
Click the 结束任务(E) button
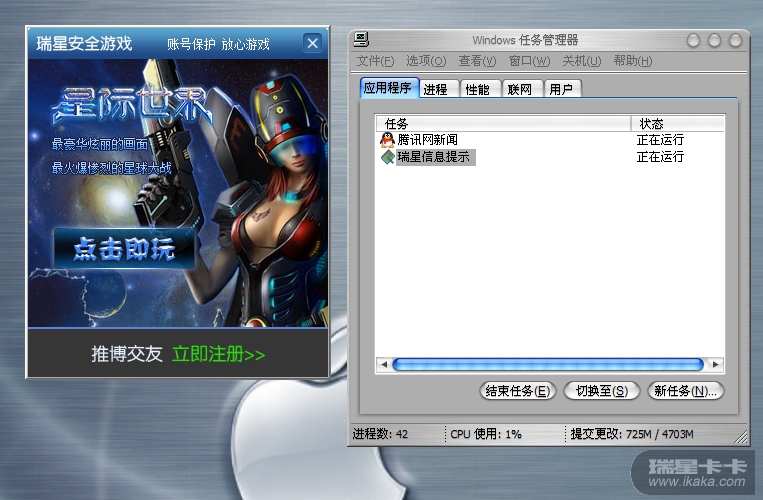pyautogui.click(x=517, y=391)
